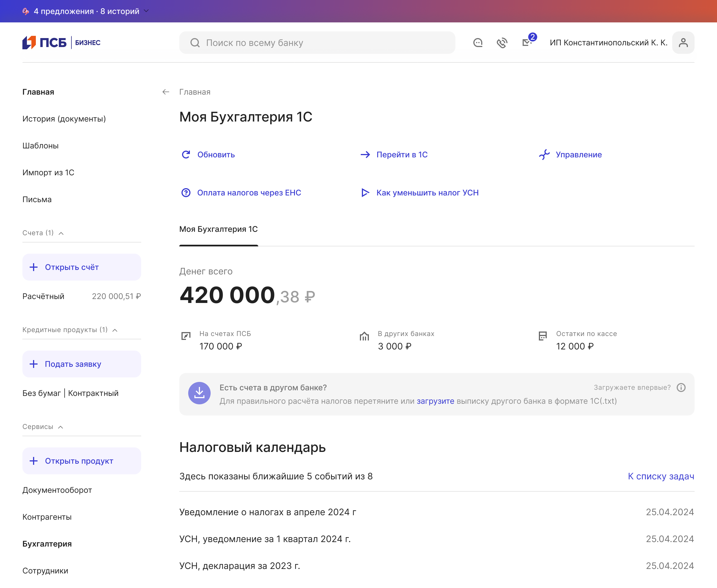Open the К списку задач link
Screen dimensions: 717x588
661,476
